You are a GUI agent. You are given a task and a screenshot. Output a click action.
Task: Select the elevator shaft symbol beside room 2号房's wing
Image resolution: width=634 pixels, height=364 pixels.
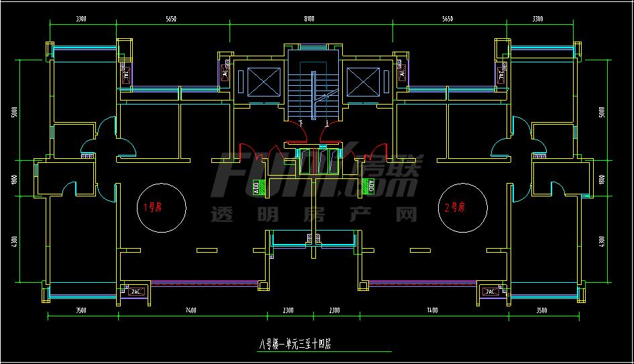363,82
